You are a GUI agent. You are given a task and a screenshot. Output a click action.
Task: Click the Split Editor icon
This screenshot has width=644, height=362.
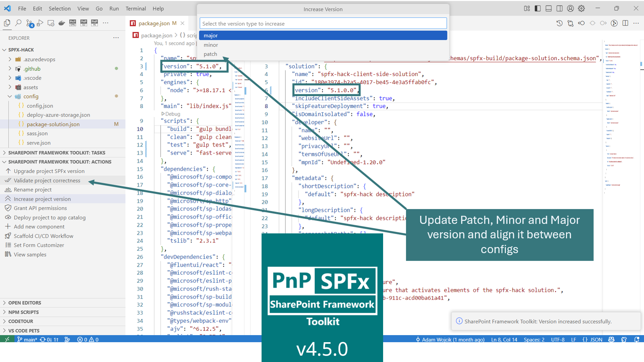[625, 23]
